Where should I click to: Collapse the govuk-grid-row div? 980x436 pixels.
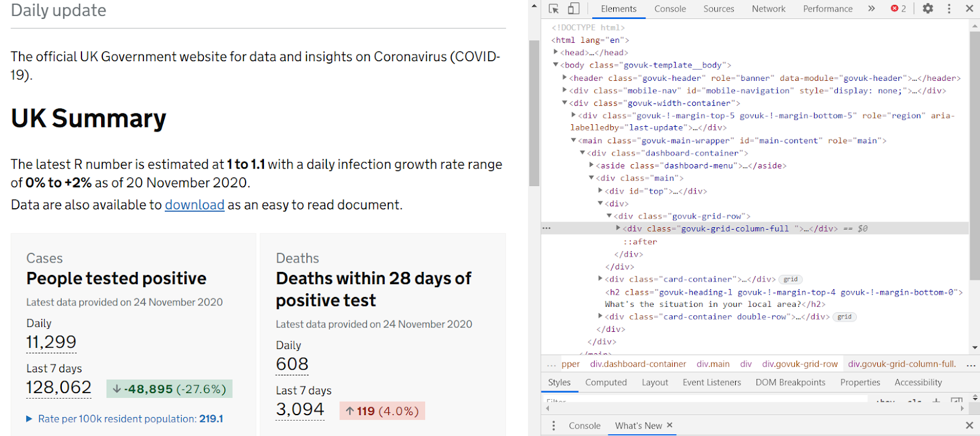click(x=609, y=216)
